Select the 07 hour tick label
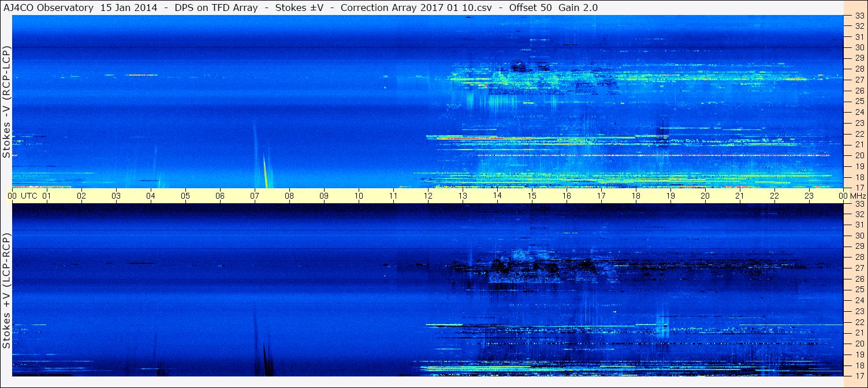The image size is (868, 388). point(255,196)
